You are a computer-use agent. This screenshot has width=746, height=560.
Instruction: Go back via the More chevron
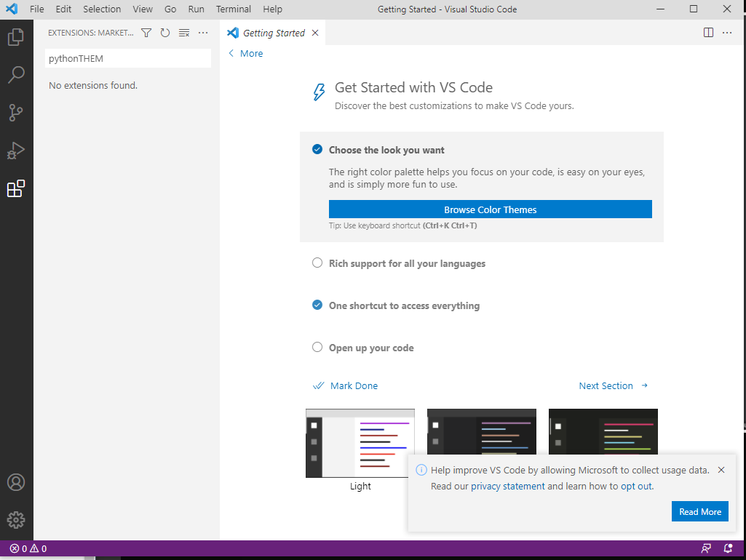click(245, 53)
